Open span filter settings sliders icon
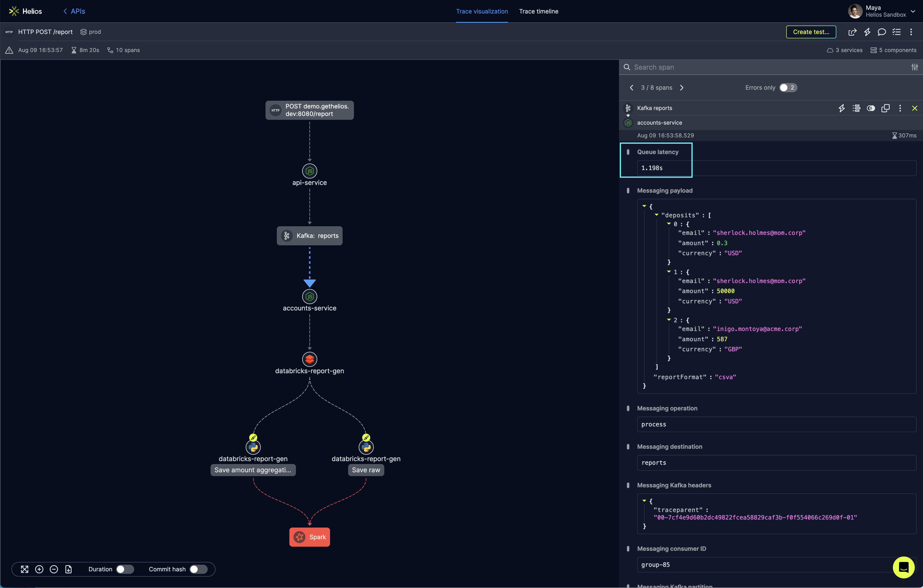923x588 pixels. tap(915, 67)
